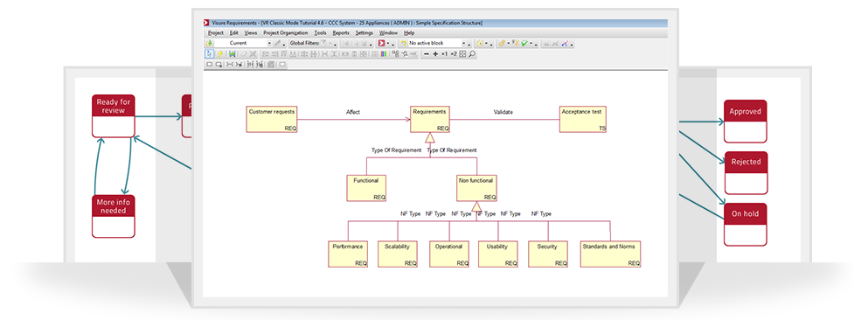This screenshot has height=334, width=868.
Task: Select the arrow pointer tool
Action: coord(209,53)
